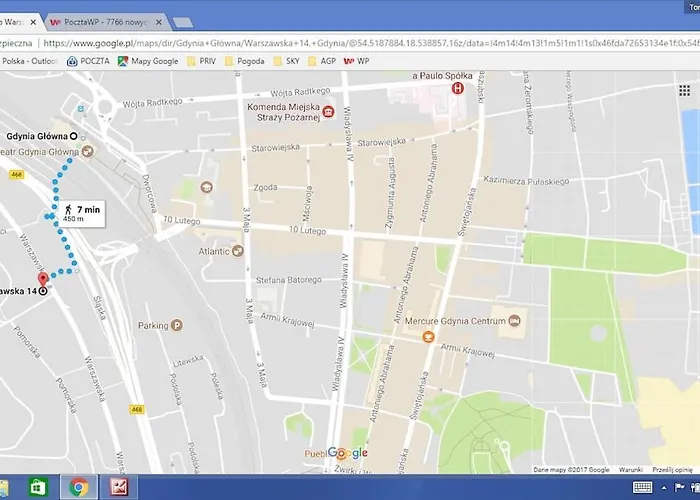Screen dimensions: 700x500
Task: Open a new browser tab
Action: [x=182, y=21]
